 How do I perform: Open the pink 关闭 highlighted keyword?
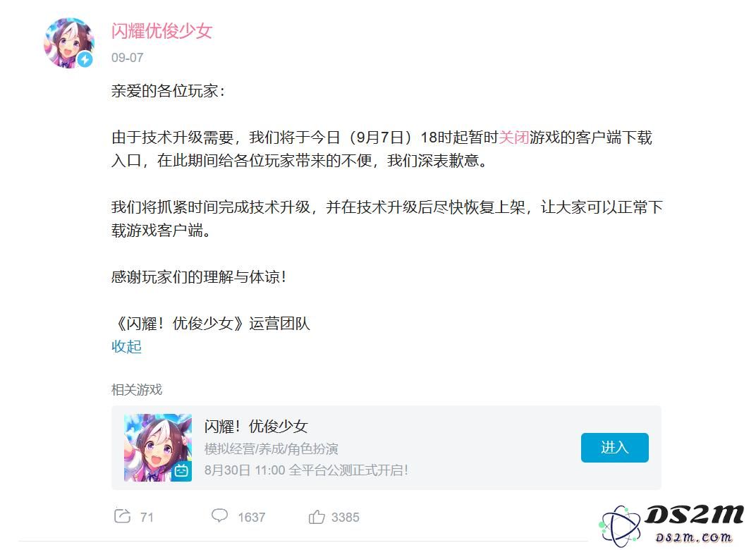[x=513, y=137]
